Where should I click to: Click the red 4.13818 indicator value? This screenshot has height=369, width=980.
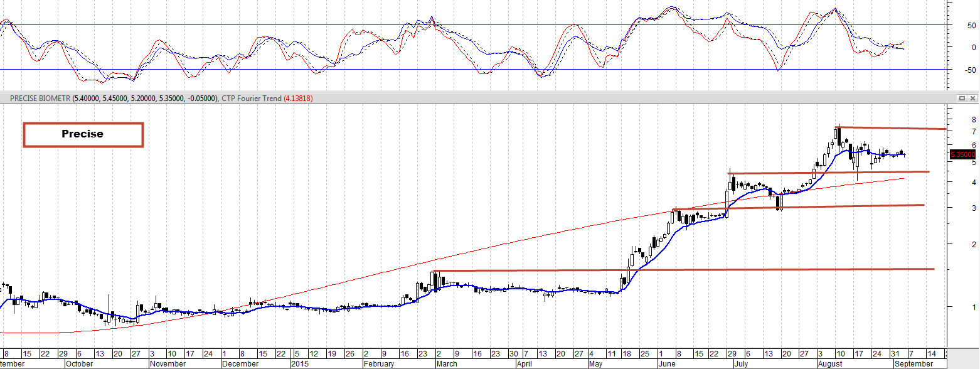299,99
